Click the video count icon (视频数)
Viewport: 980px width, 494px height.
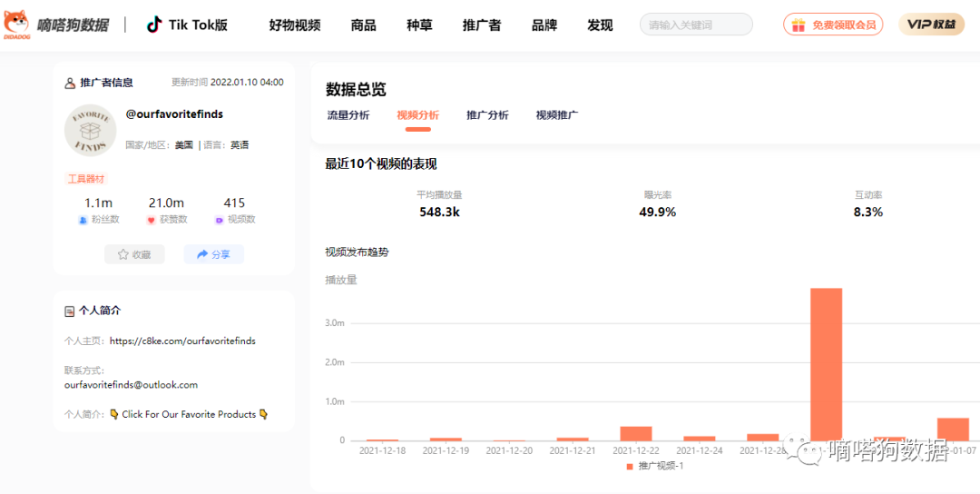tap(219, 220)
